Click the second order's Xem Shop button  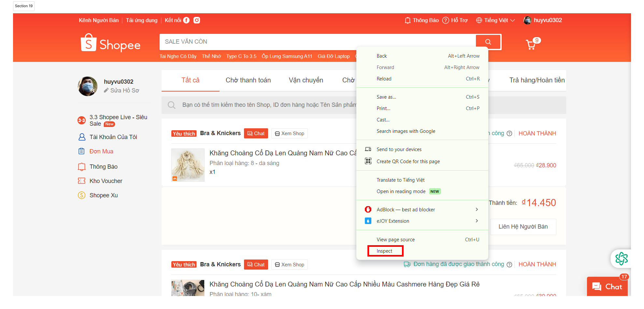[x=290, y=264]
